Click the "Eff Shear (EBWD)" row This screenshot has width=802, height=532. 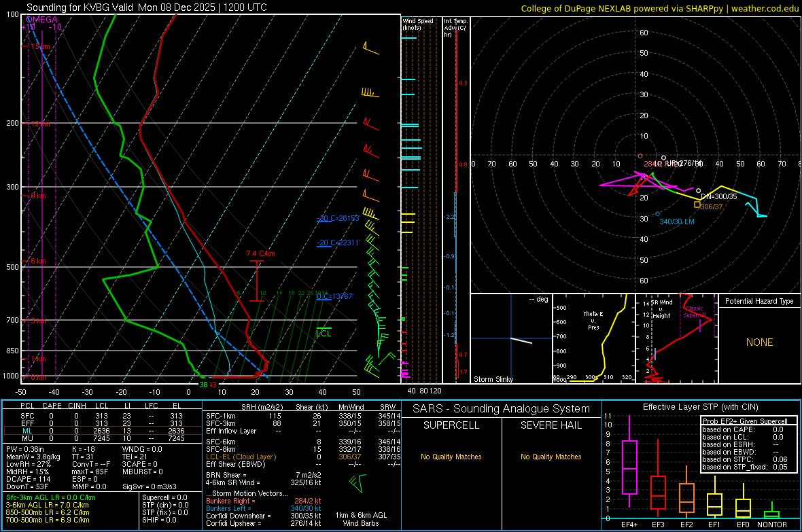[x=303, y=464]
